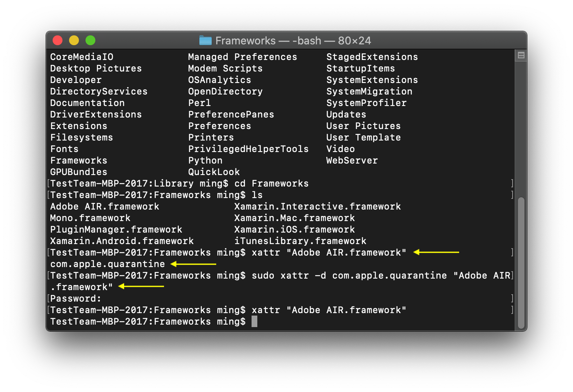The width and height of the screenshot is (573, 392).
Task: Click the com.apple.quarantine output line
Action: tap(108, 264)
